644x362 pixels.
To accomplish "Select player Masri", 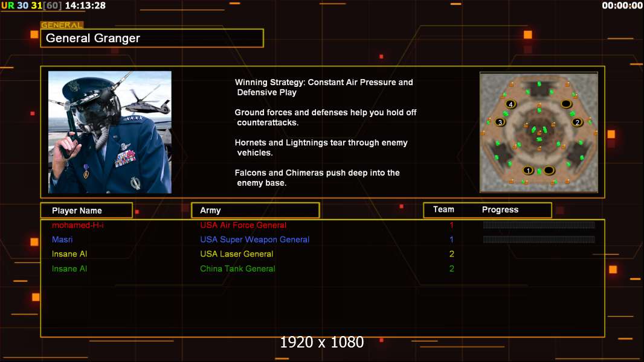I will tap(62, 240).
